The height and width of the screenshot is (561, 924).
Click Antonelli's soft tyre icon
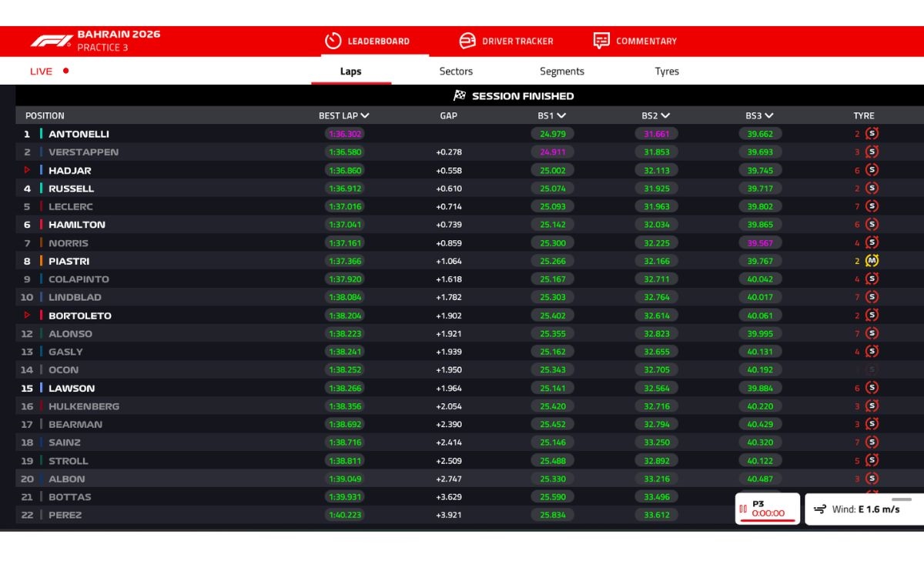click(872, 133)
